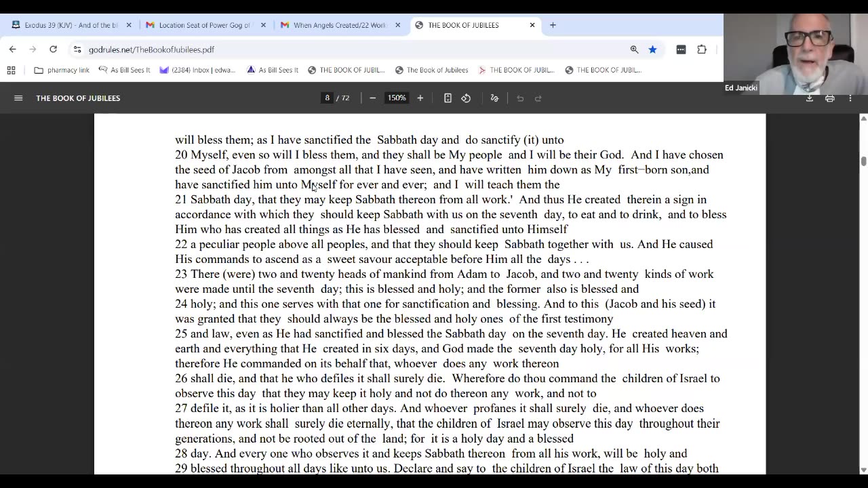Open the PDF sidebar menu icon
Viewport: 868px width, 488px height.
tap(18, 98)
